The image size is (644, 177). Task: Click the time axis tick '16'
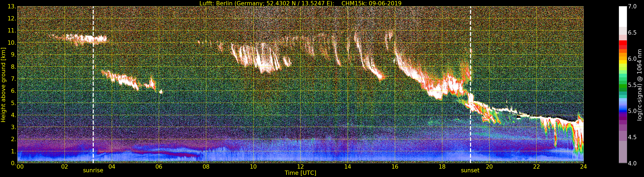click(395, 166)
